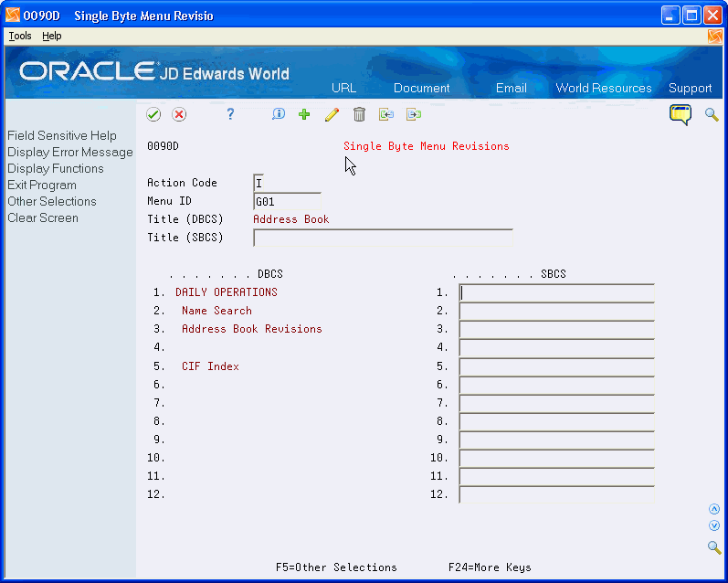Click the red X cancel icon

click(179, 114)
